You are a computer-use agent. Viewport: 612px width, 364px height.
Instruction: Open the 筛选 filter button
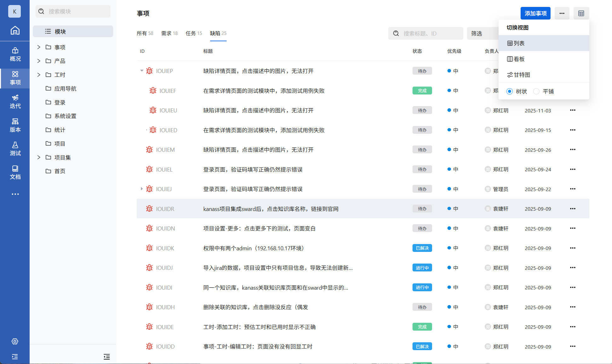pyautogui.click(x=476, y=33)
